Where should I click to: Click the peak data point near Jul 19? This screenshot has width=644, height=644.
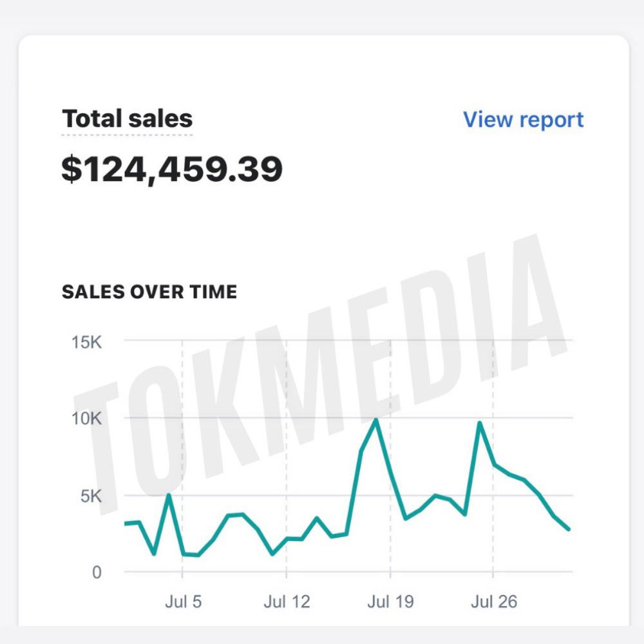pyautogui.click(x=377, y=419)
